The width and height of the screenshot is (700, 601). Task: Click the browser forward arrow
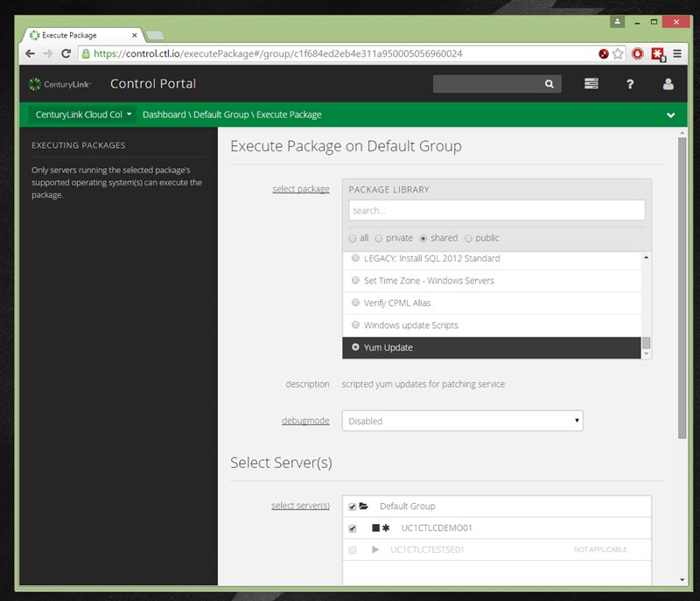(x=48, y=53)
